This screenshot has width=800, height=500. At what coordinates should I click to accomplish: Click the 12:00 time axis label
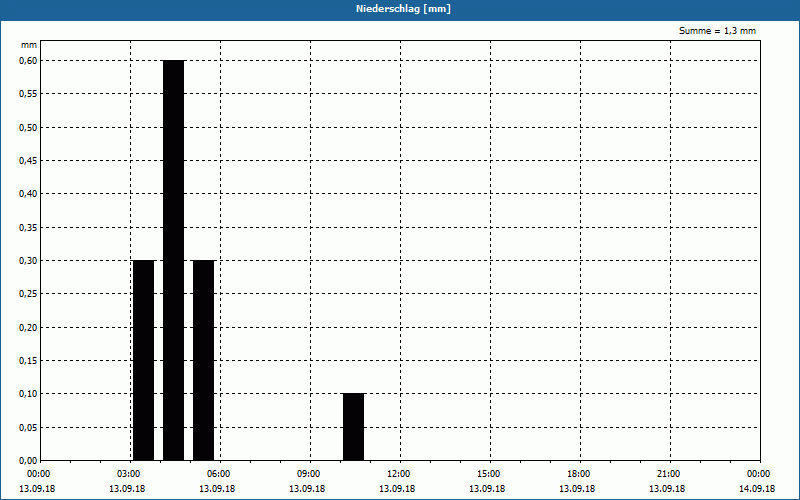pyautogui.click(x=398, y=474)
